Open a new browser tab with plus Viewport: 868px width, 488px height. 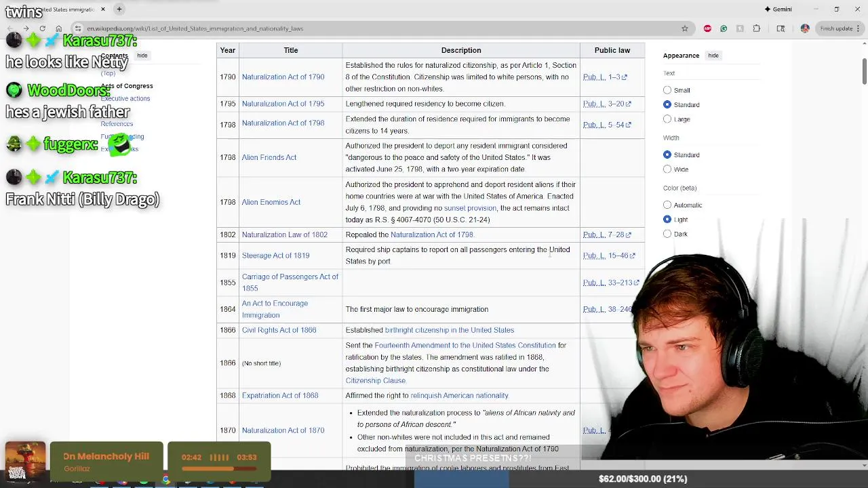tap(119, 9)
